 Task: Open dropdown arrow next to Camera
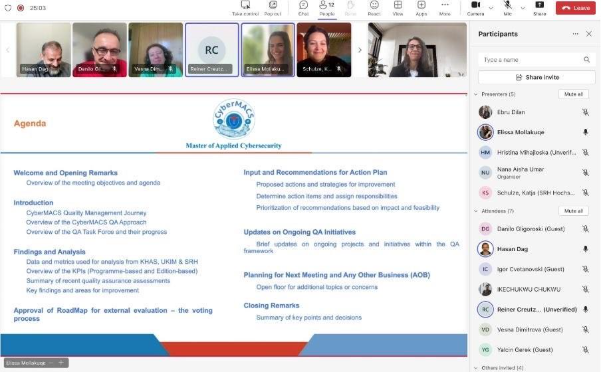pyautogui.click(x=491, y=8)
